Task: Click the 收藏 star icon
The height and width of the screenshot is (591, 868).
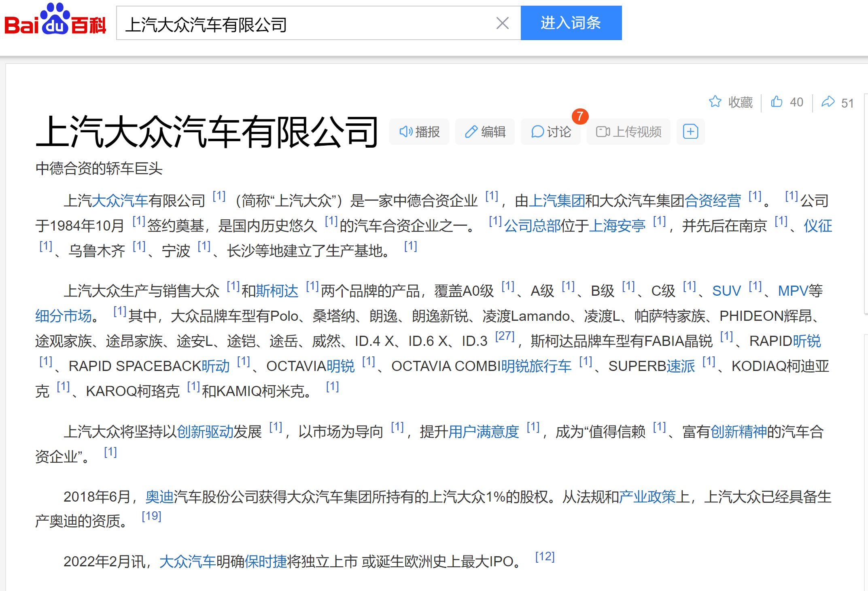Action: [x=715, y=102]
